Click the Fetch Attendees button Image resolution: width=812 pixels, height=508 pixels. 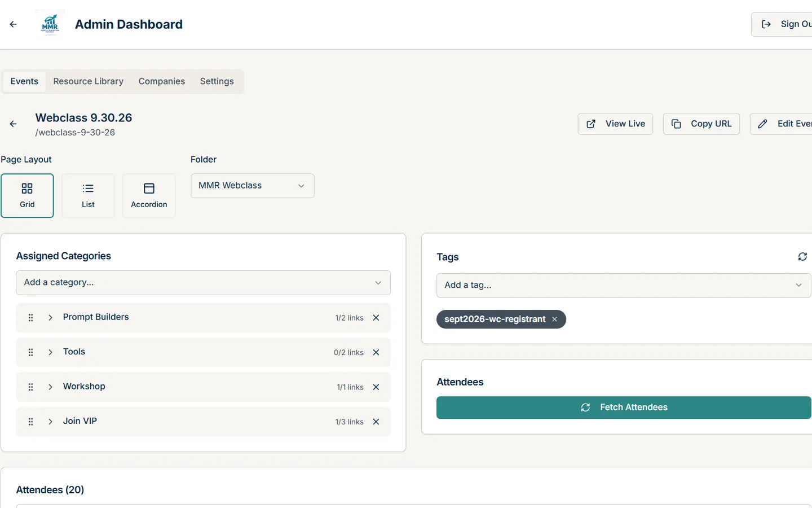(x=624, y=408)
